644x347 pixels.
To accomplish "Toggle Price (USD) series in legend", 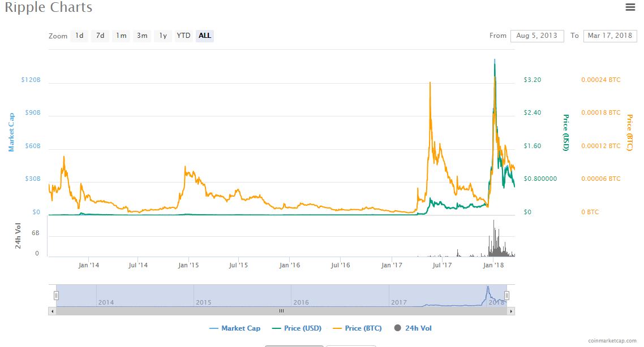I will pyautogui.click(x=297, y=328).
